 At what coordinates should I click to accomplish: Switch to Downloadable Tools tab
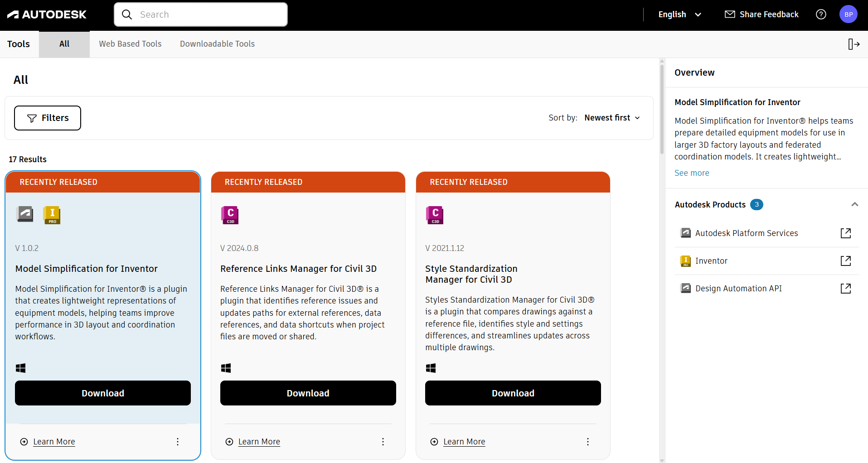(218, 44)
